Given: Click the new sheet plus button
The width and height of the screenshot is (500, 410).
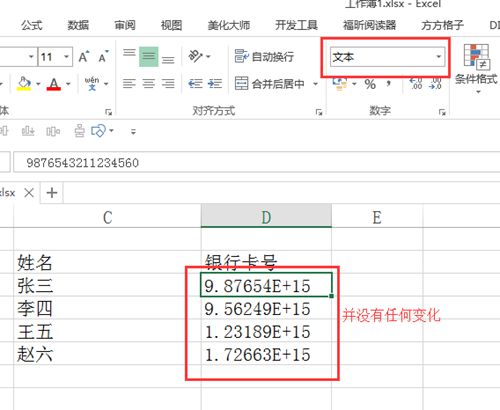Looking at the screenshot, I should (x=52, y=192).
